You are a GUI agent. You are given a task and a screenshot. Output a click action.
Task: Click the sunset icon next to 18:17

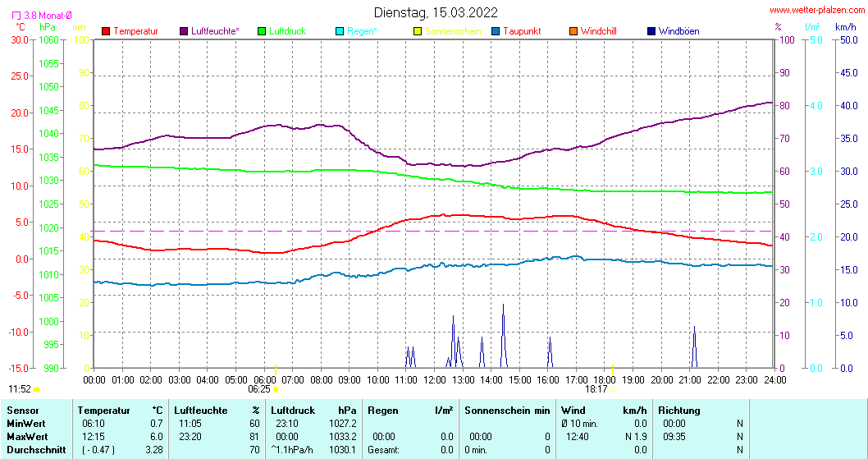[613, 389]
